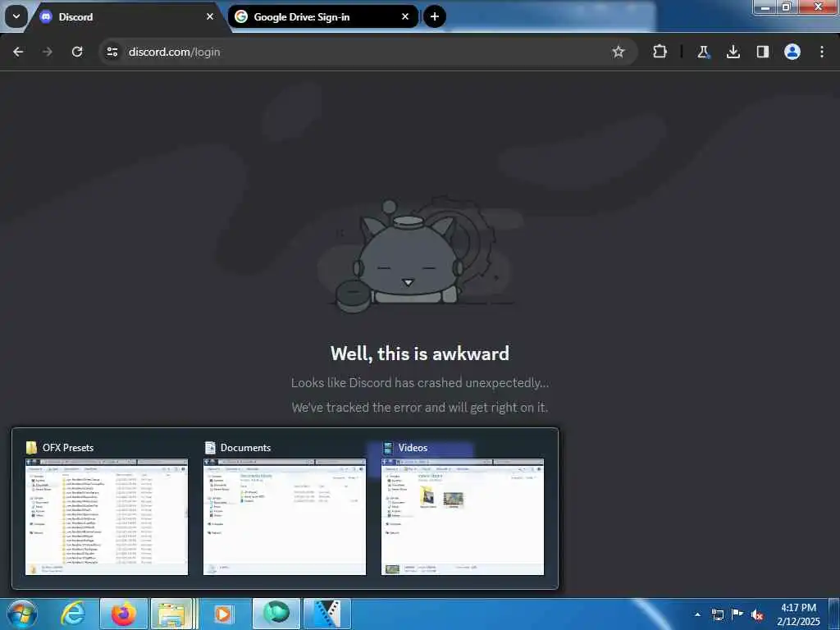Close the Google Drive: Sign-in tab

tap(405, 16)
